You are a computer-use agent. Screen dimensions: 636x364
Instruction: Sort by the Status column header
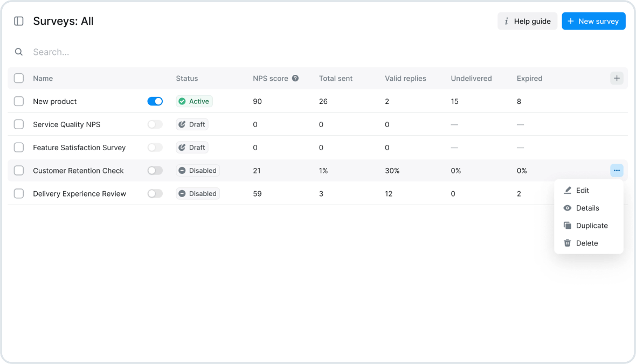click(187, 78)
